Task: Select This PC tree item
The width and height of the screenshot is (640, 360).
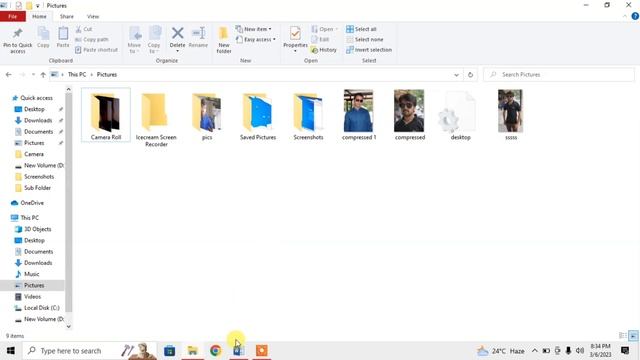Action: pyautogui.click(x=29, y=218)
